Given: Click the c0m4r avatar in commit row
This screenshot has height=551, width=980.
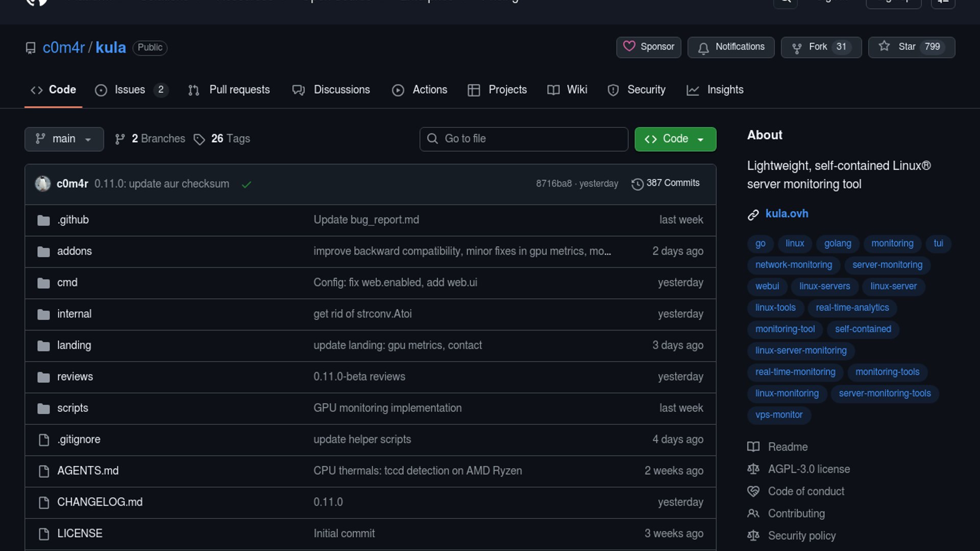Looking at the screenshot, I should click(43, 184).
